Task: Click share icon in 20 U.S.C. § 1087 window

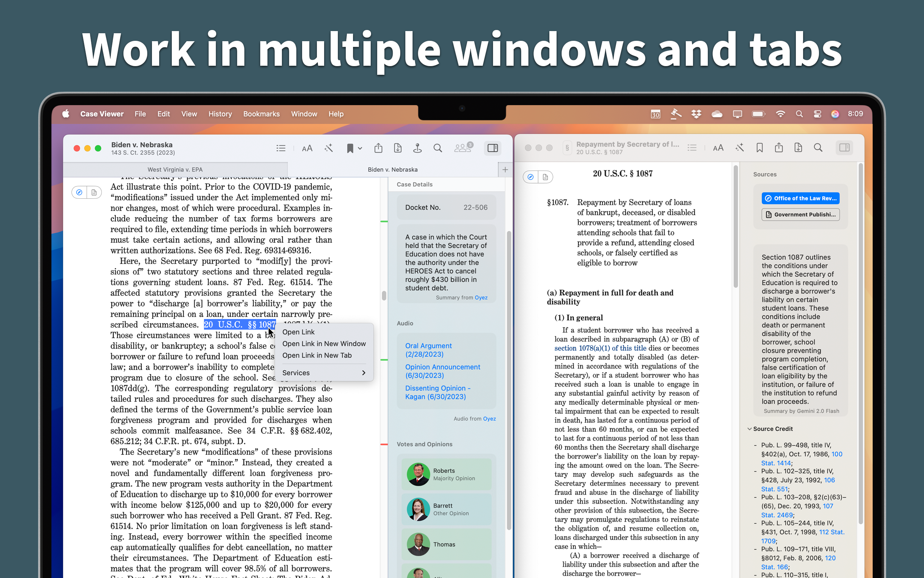Action: (779, 147)
